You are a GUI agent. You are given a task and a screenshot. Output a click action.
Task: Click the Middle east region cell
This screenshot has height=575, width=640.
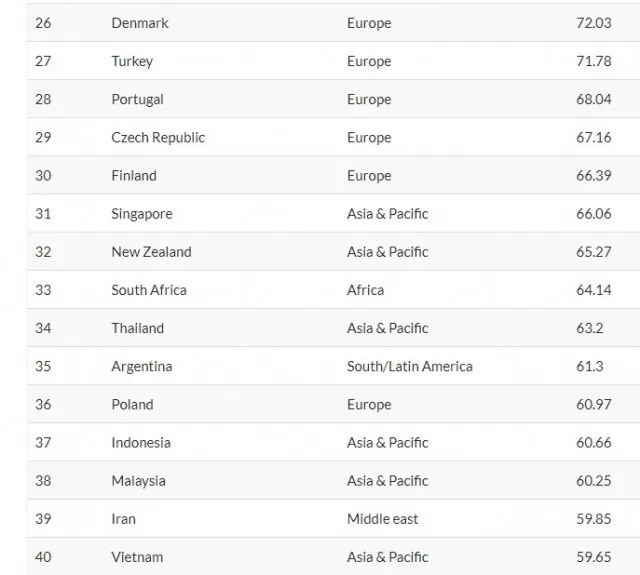click(x=382, y=519)
